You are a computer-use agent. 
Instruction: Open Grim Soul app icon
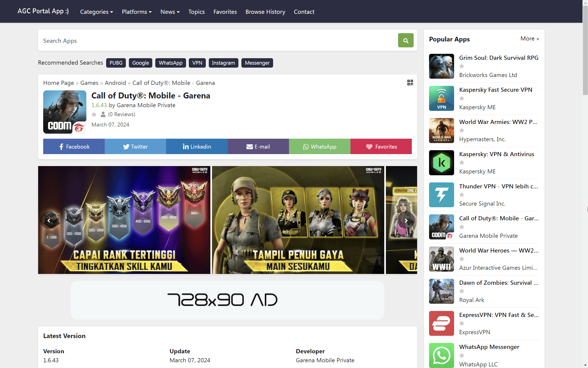click(x=441, y=66)
